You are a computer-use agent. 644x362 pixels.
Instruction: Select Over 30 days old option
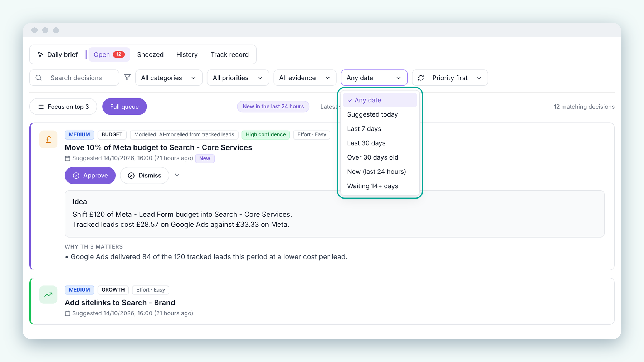pyautogui.click(x=380, y=157)
